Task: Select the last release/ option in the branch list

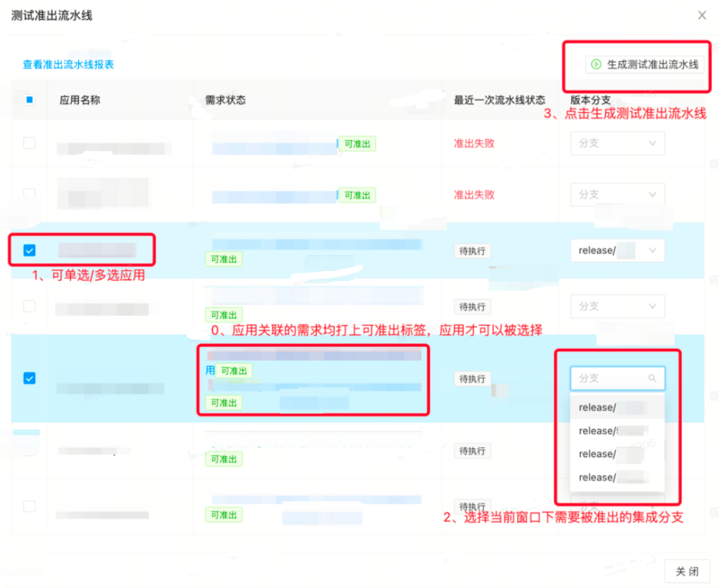Action: click(617, 477)
